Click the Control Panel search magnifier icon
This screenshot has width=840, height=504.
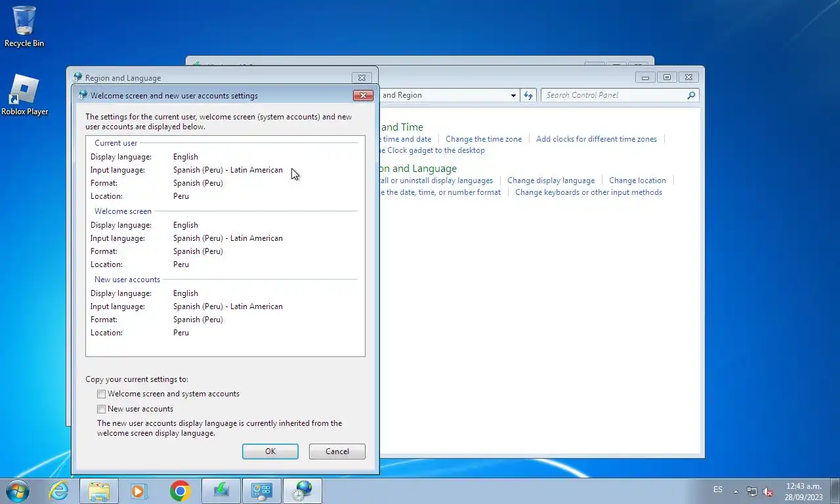pyautogui.click(x=691, y=95)
